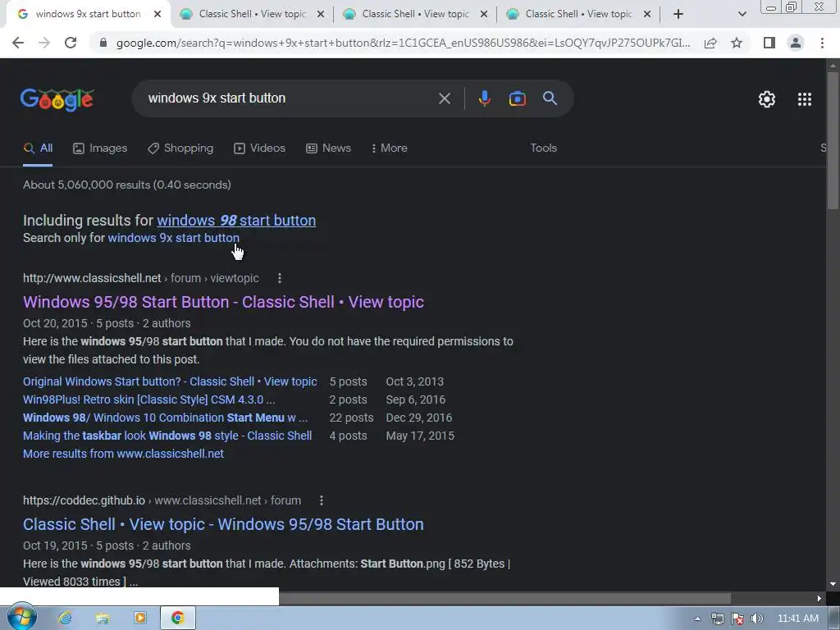The height and width of the screenshot is (630, 840).
Task: Click the lock icon in the address bar
Action: tap(103, 43)
